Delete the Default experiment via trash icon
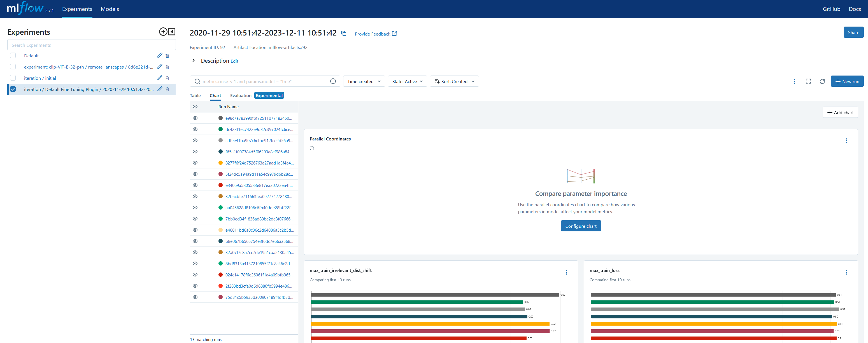 pos(167,56)
